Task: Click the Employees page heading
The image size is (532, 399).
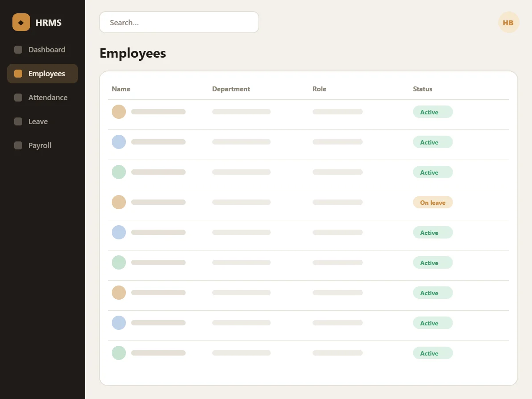Action: tap(133, 53)
